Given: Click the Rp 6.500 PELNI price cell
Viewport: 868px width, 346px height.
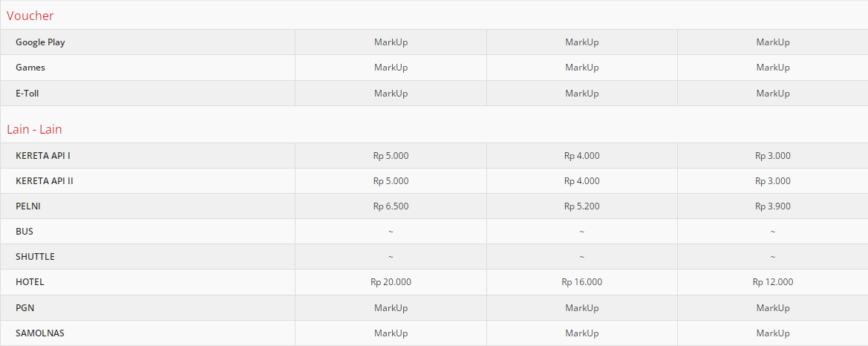Looking at the screenshot, I should click(391, 206).
